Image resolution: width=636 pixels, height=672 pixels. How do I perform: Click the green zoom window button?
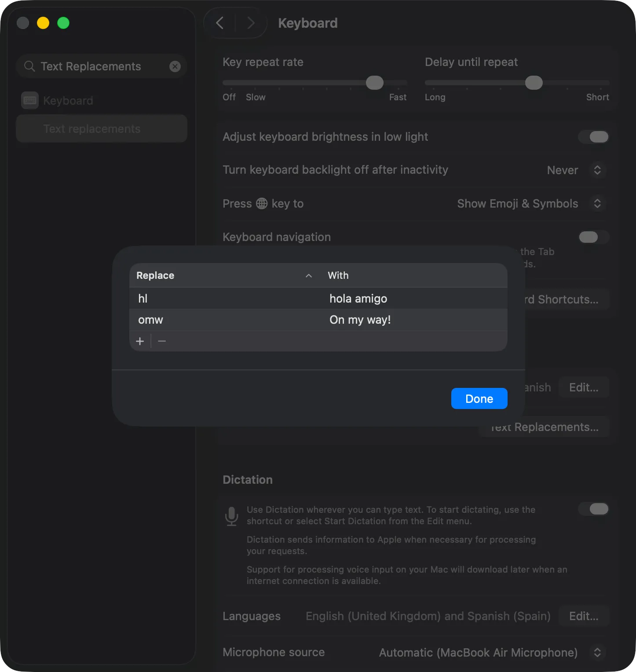pyautogui.click(x=63, y=23)
